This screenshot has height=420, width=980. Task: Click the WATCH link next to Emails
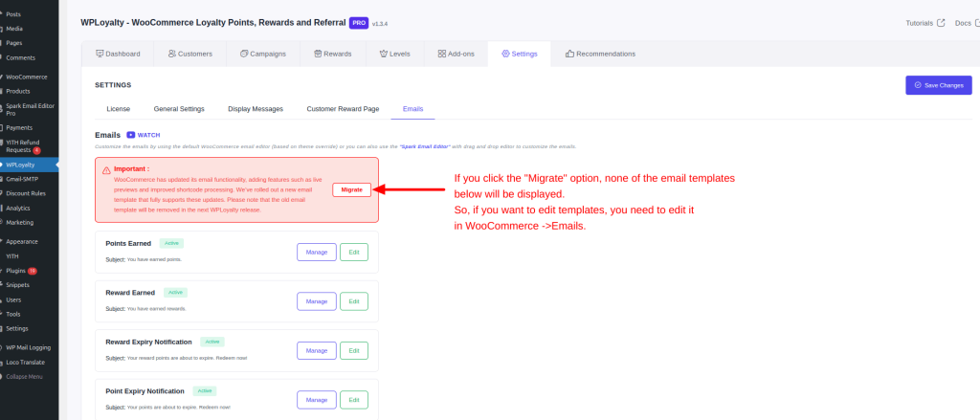point(144,134)
